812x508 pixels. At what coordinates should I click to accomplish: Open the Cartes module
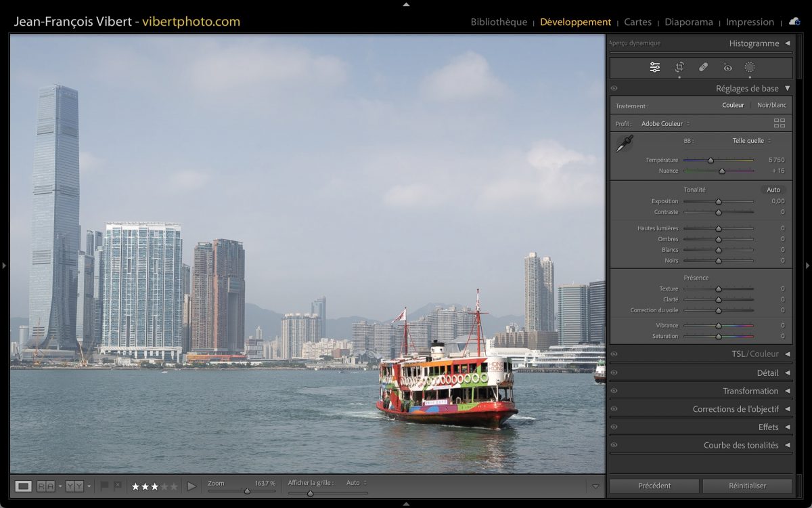637,22
